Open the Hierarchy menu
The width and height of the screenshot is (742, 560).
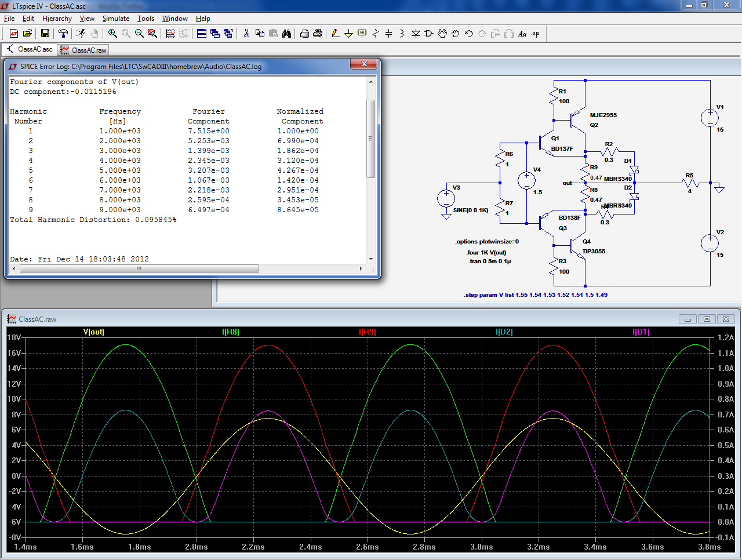57,19
